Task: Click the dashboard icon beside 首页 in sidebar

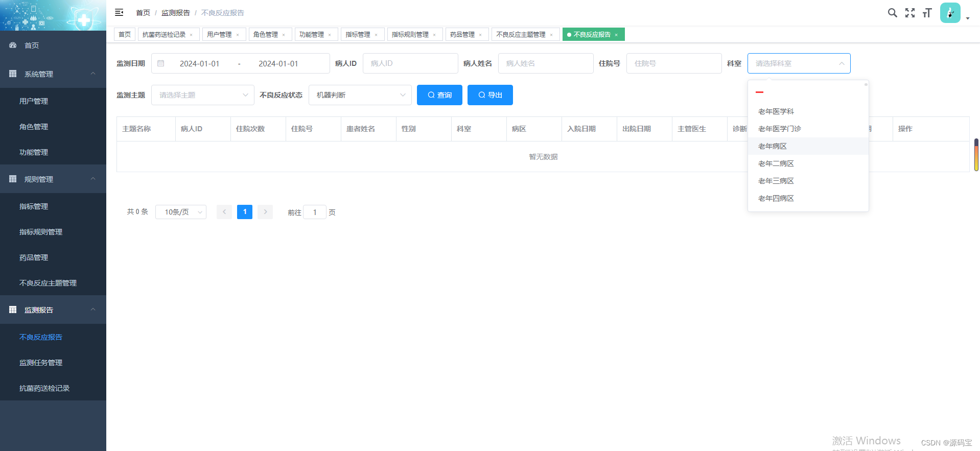Action: pyautogui.click(x=13, y=45)
